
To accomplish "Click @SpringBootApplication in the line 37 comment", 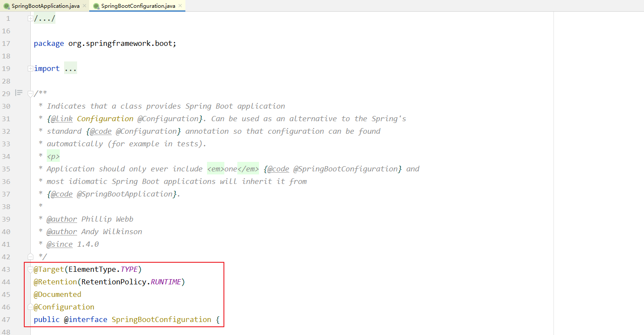I will click(x=125, y=194).
